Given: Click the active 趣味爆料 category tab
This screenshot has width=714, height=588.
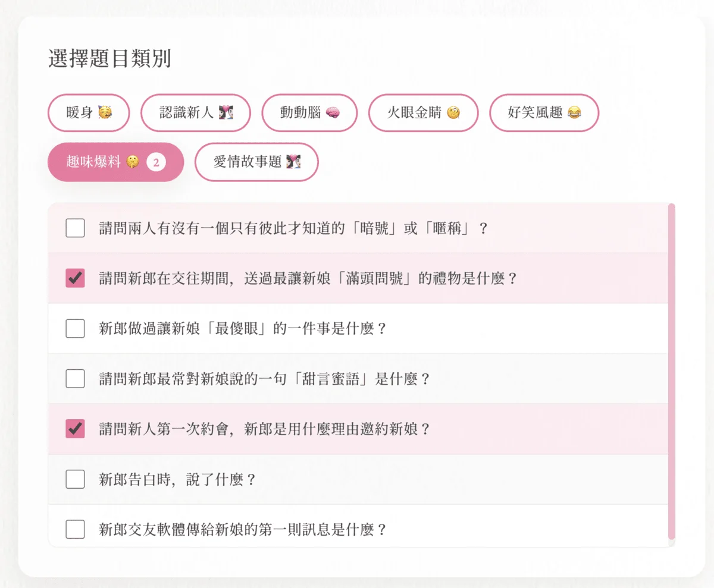Looking at the screenshot, I should (115, 162).
